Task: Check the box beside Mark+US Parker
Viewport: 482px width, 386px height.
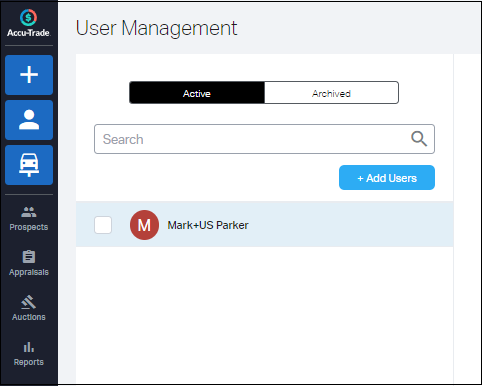Action: click(103, 225)
